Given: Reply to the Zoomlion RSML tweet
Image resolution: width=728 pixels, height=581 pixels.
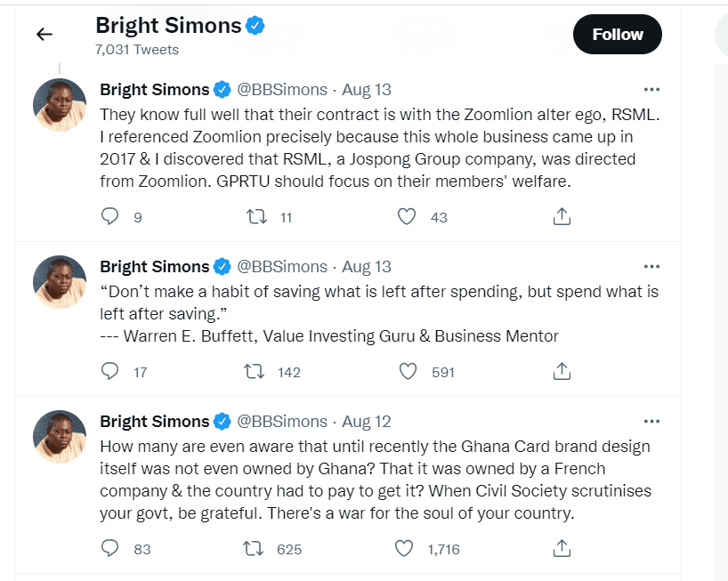Looking at the screenshot, I should (x=110, y=216).
